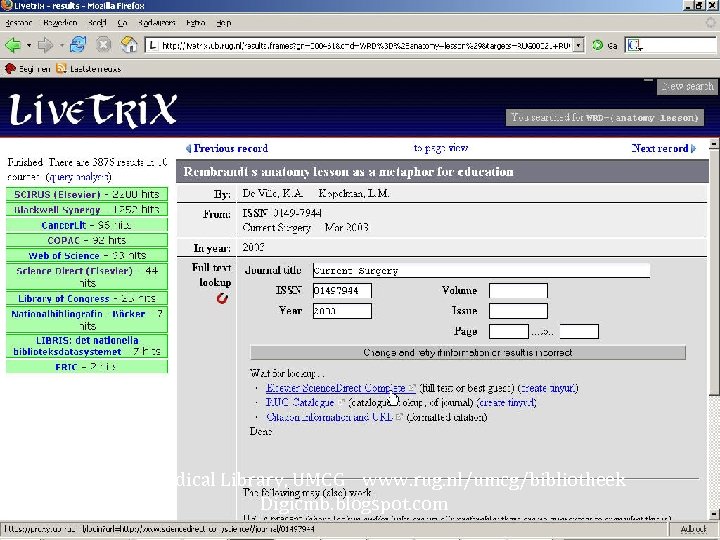This screenshot has height=540, width=720.
Task: Open the Bookmarks menu bar item
Action: point(157,22)
